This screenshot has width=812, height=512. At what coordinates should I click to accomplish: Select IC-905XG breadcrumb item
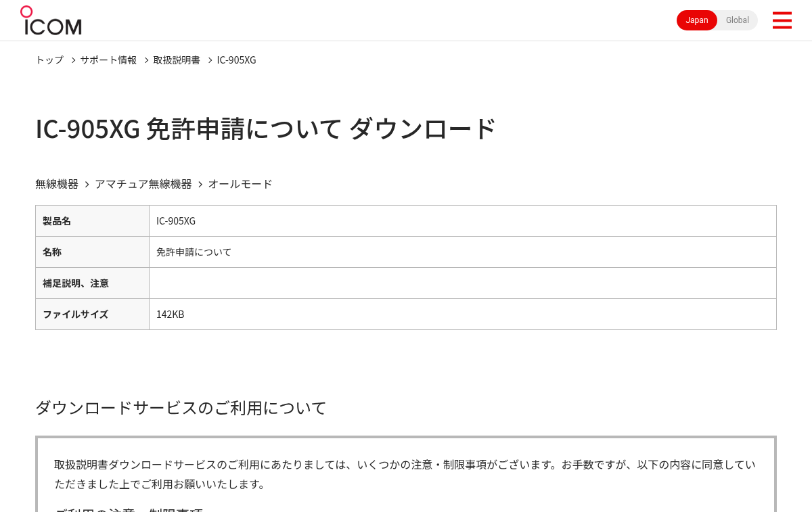point(236,60)
